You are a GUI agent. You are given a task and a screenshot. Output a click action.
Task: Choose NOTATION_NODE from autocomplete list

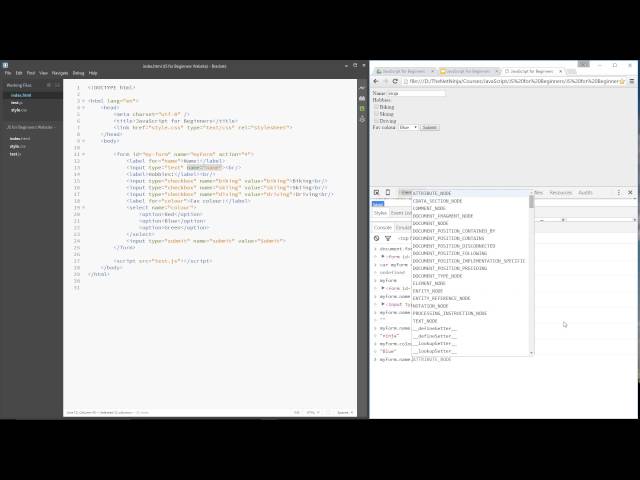(x=430, y=306)
